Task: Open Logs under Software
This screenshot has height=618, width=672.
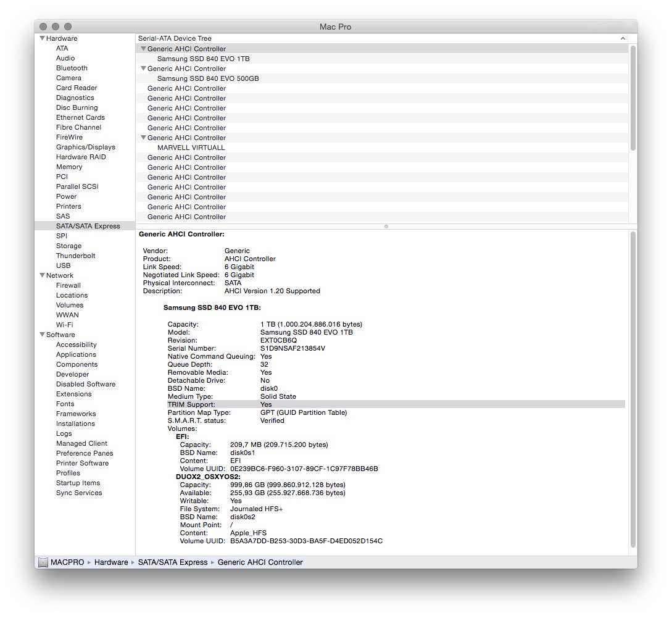Action: [x=64, y=433]
